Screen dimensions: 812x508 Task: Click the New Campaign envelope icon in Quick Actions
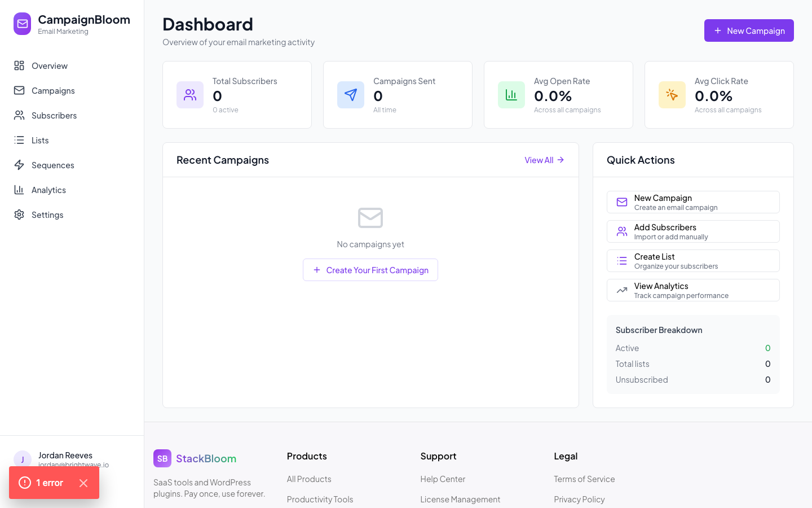(x=621, y=202)
